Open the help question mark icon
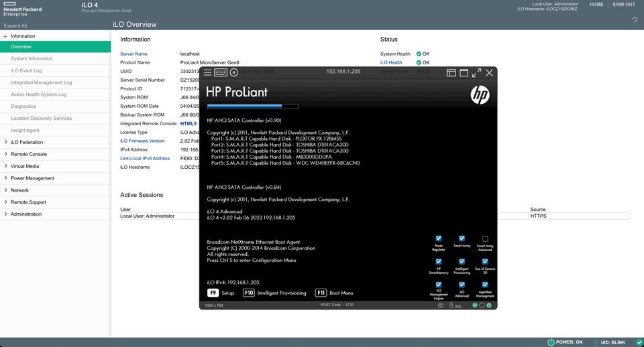This screenshot has height=347, width=644. point(635,21)
